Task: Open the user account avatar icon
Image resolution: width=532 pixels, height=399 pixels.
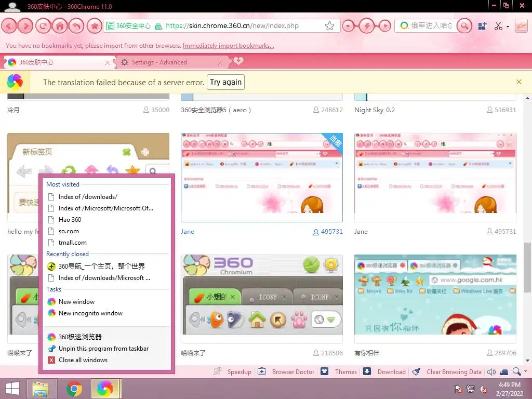Action: click(12, 6)
